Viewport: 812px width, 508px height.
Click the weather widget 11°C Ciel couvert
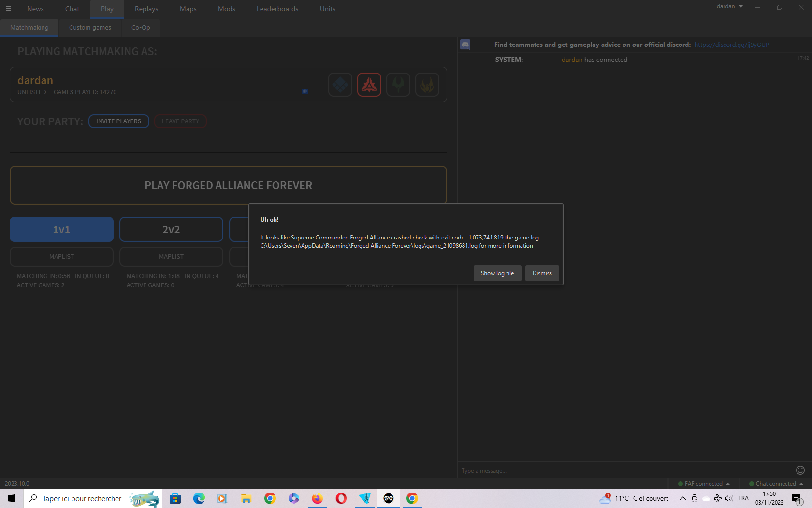pyautogui.click(x=634, y=498)
